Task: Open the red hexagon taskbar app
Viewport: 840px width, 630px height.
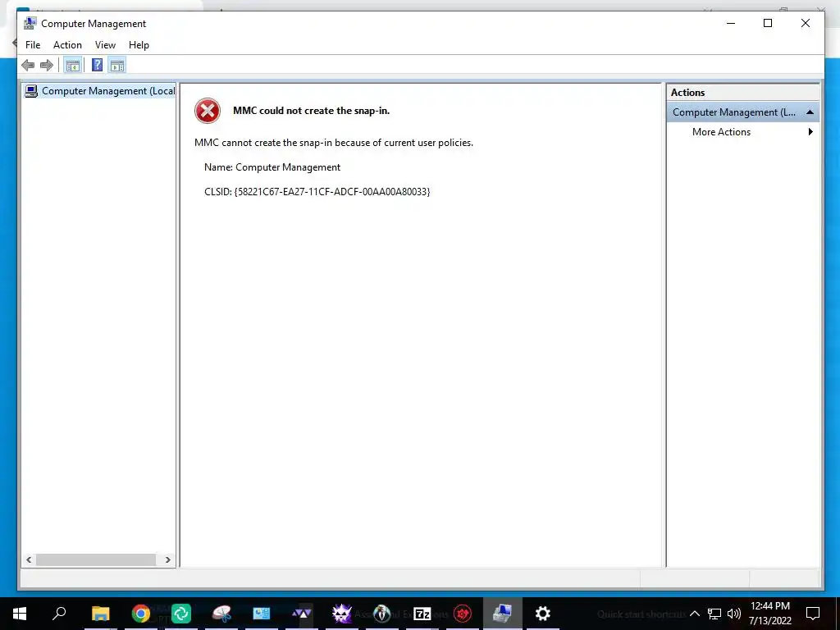Action: tap(463, 614)
